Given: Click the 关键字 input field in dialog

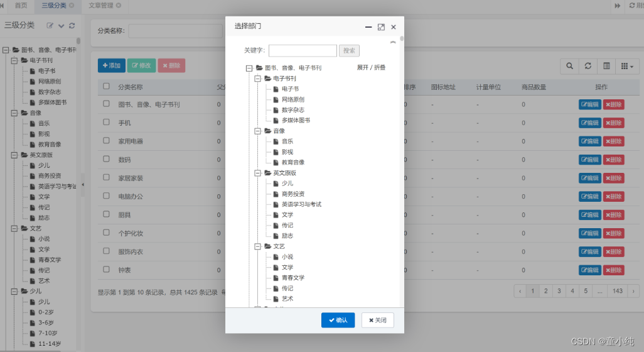Looking at the screenshot, I should point(303,50).
